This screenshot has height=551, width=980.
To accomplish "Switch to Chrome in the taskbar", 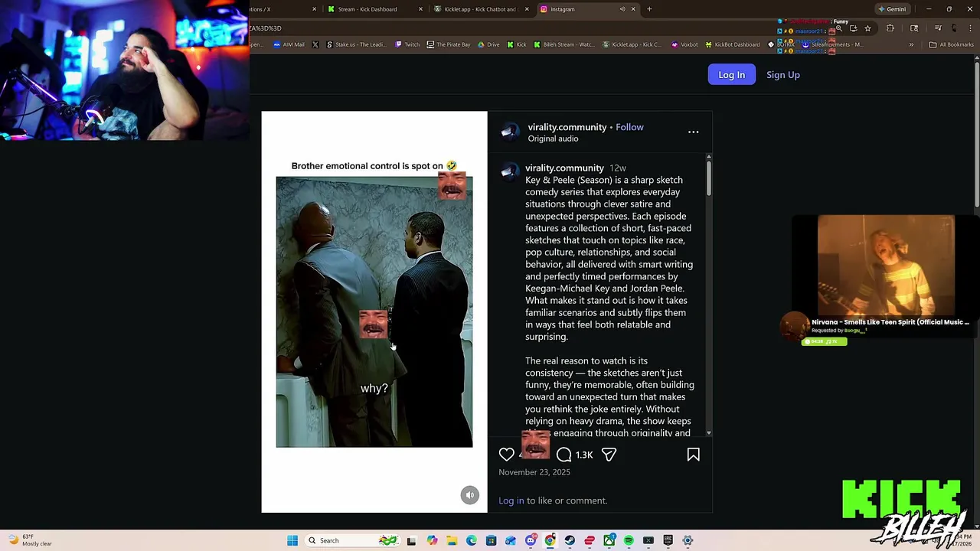I will pyautogui.click(x=550, y=540).
